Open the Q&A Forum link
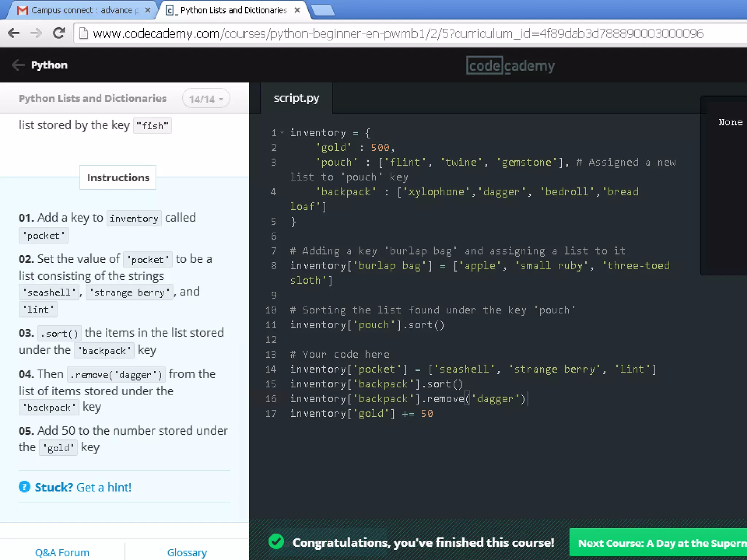747x560 pixels. (62, 552)
